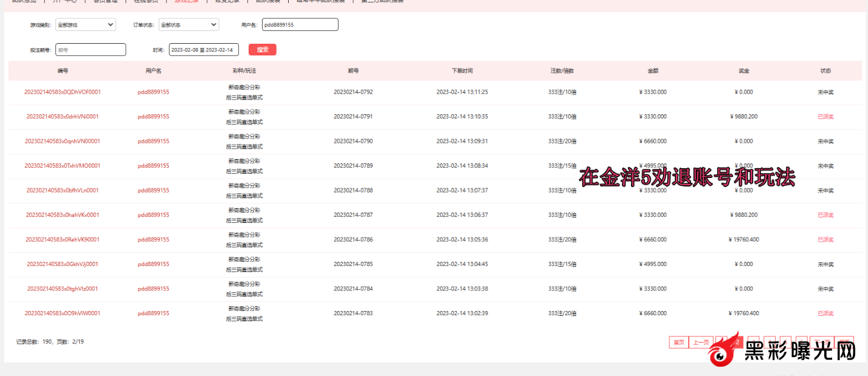Focus the 投注期号 input box

tap(91, 50)
